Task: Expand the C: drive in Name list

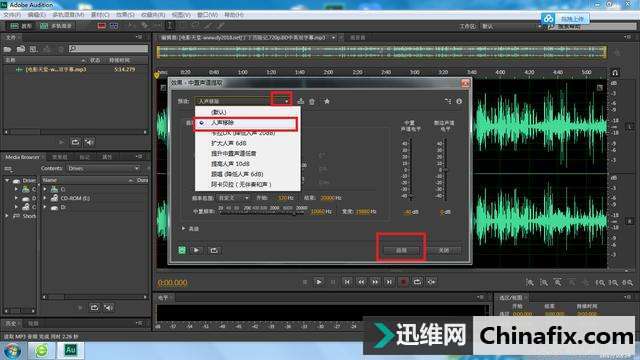Action: (45, 189)
